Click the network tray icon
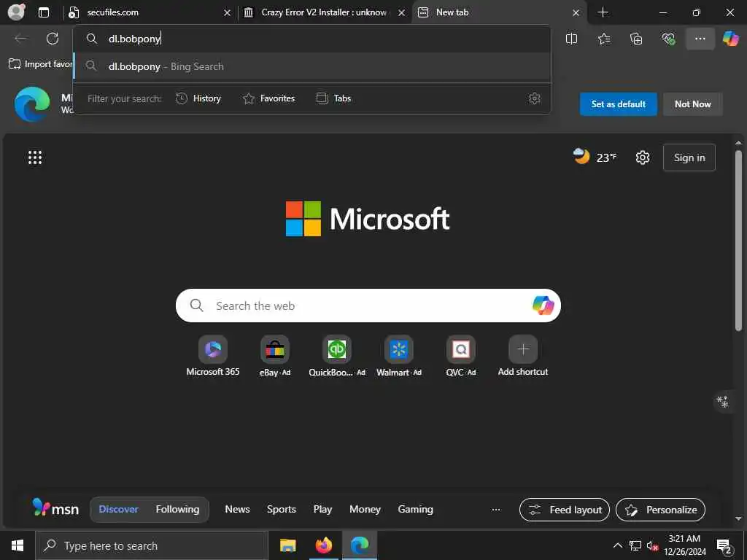This screenshot has height=560, width=747. [x=635, y=545]
